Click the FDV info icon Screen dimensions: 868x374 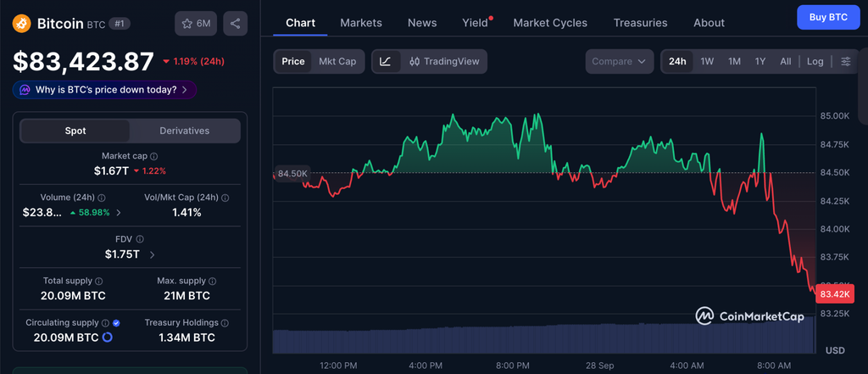(x=140, y=239)
